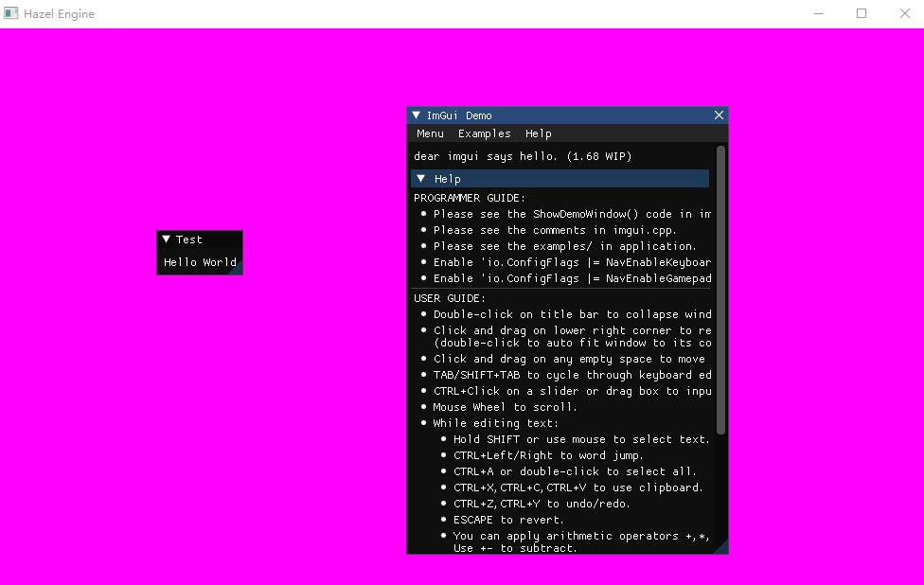Click the collapse triangle on the Test window

click(x=167, y=239)
